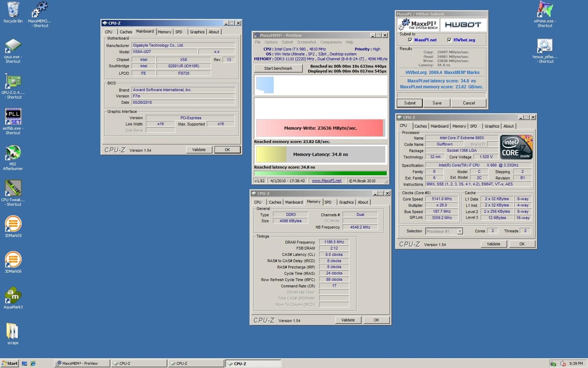Click the empty comment field above Submit
Viewport: 588px width, 368px height.
[x=442, y=95]
